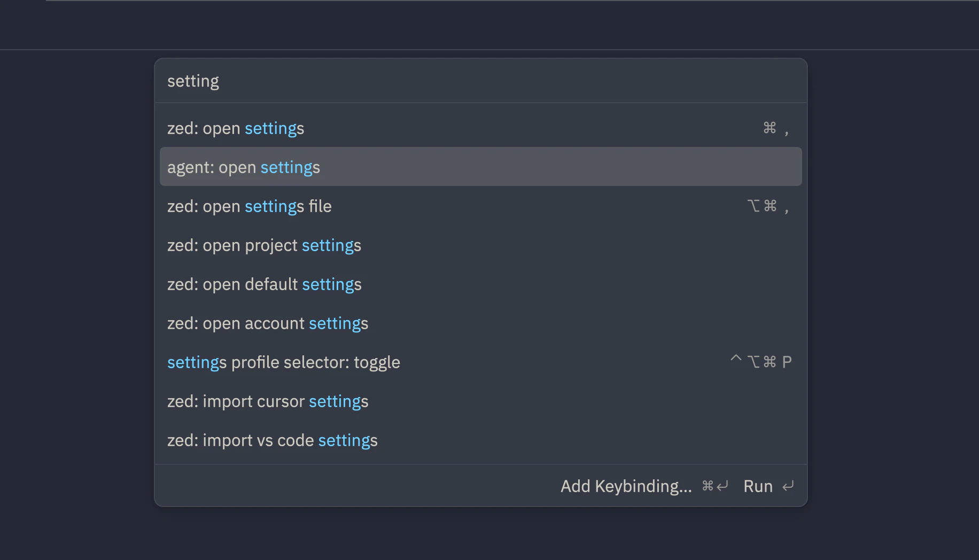This screenshot has width=979, height=560.
Task: Click the Option-Command-comma shortcut hint
Action: point(768,206)
